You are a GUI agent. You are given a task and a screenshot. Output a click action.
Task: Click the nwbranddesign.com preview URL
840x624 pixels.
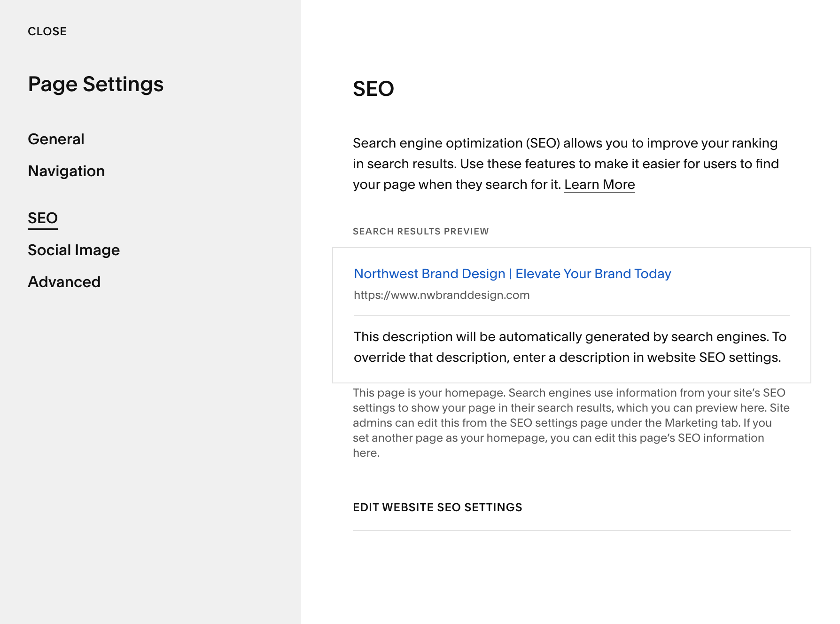coord(442,295)
